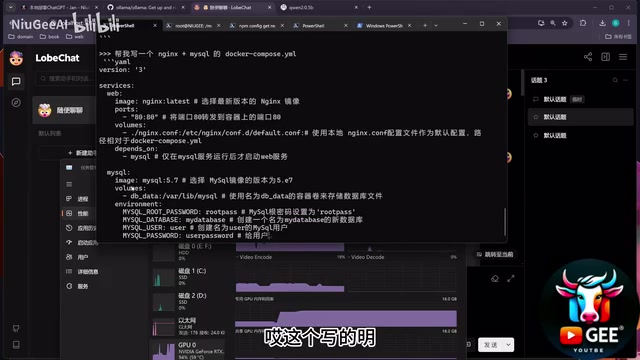
Task: Expand the chat input with the fullscreen arrows icon
Action: 511,279
